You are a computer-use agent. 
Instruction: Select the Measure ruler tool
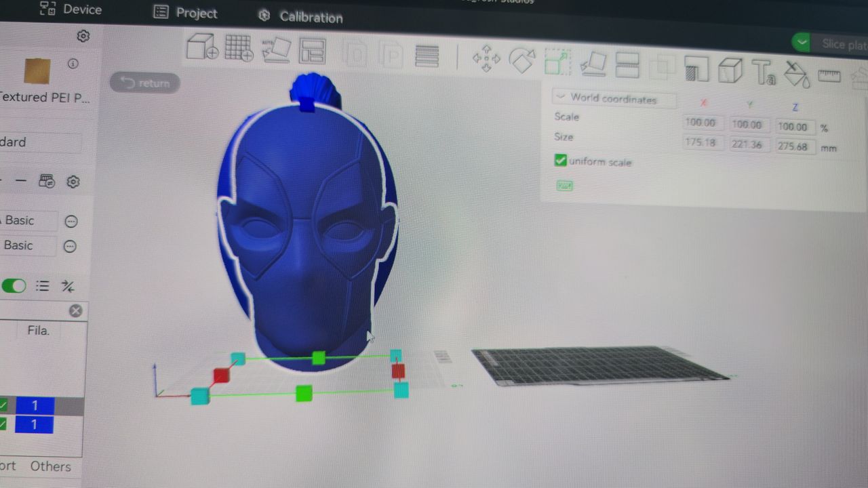click(x=829, y=76)
